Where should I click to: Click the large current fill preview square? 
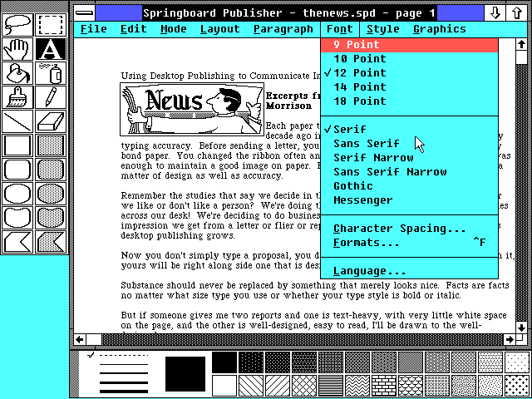pyautogui.click(x=185, y=374)
